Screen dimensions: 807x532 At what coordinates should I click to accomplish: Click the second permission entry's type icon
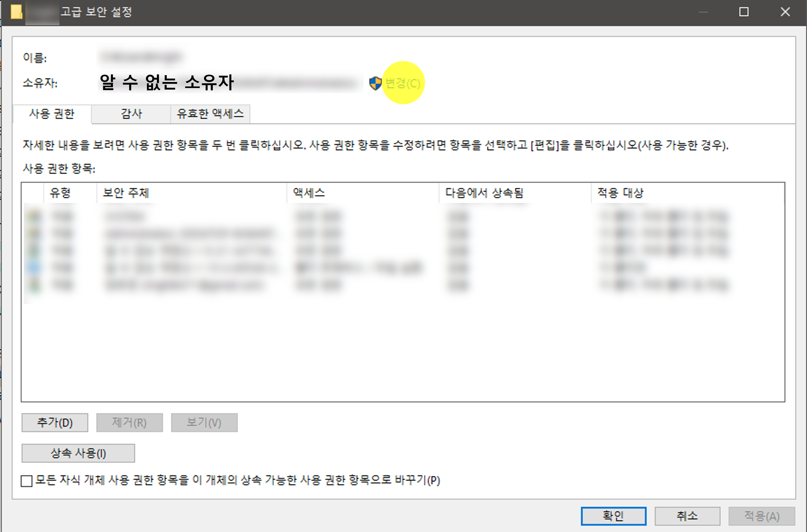pyautogui.click(x=34, y=233)
